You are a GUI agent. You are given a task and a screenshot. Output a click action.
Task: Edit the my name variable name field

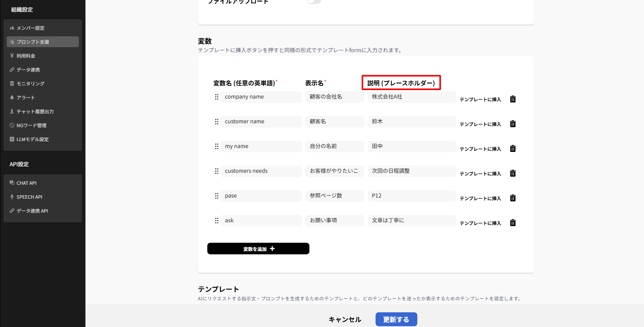tap(261, 146)
